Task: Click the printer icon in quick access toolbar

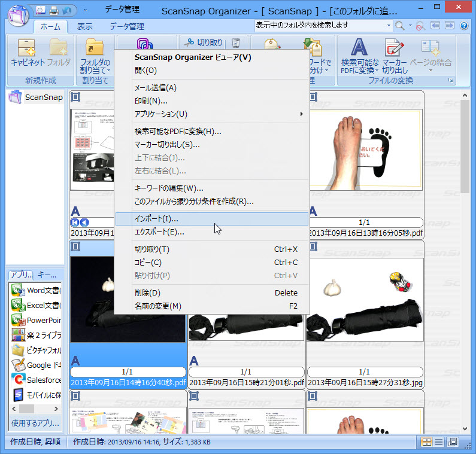Action: point(54,11)
